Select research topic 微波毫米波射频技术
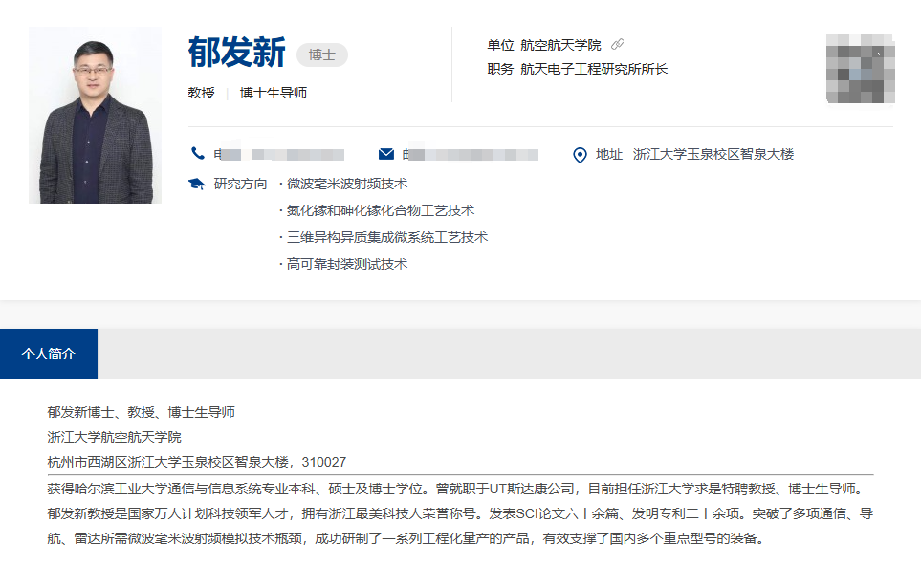 (x=346, y=184)
